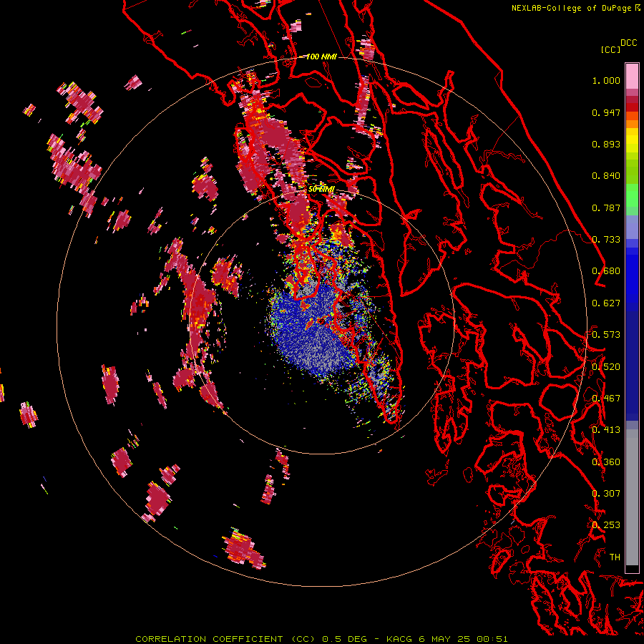Screen dimensions: 644x644
Task: Click the 0.787 value on the color scale
Action: coord(606,208)
